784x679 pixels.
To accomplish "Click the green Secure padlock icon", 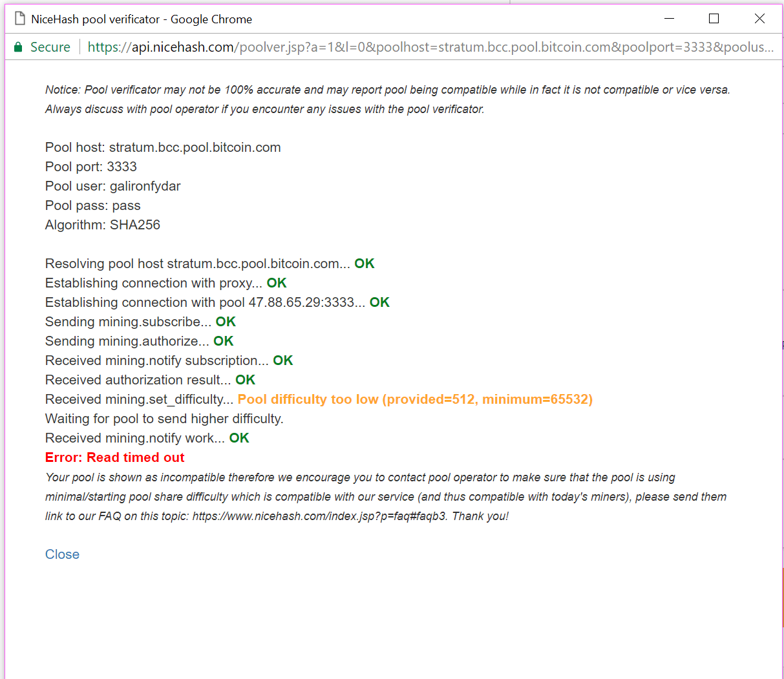I will click(x=18, y=47).
